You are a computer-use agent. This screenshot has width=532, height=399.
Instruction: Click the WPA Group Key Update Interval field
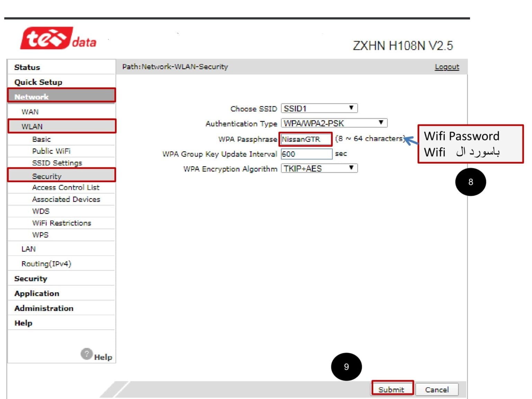pyautogui.click(x=306, y=154)
